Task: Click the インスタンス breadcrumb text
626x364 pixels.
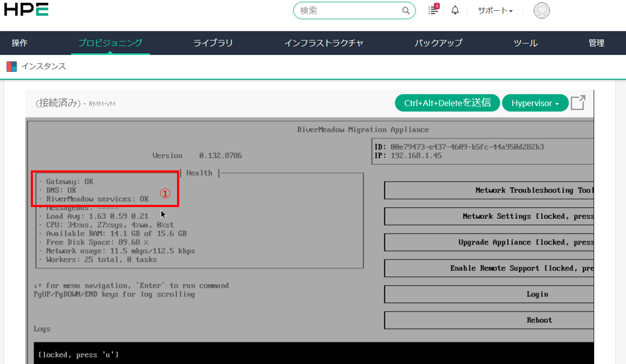Action: [x=44, y=66]
